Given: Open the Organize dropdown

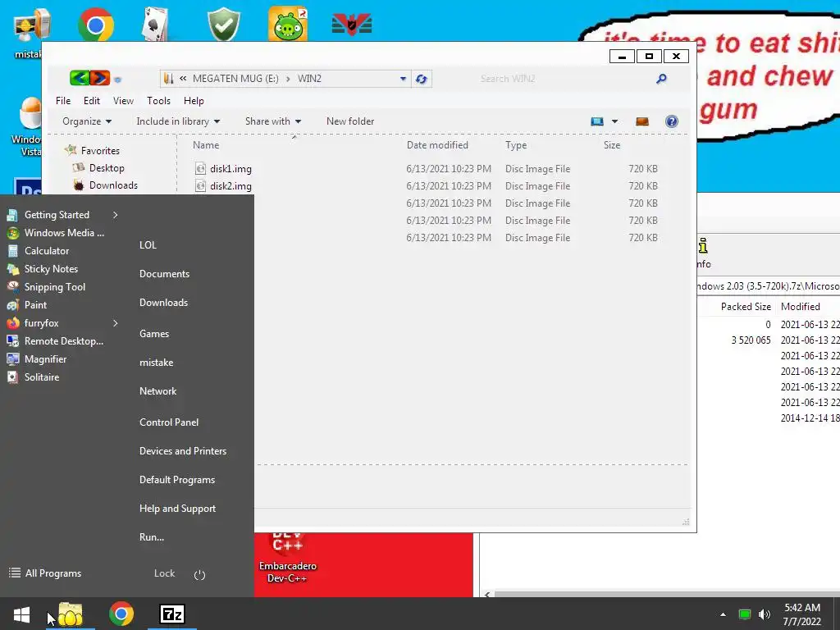Looking at the screenshot, I should 87,121.
